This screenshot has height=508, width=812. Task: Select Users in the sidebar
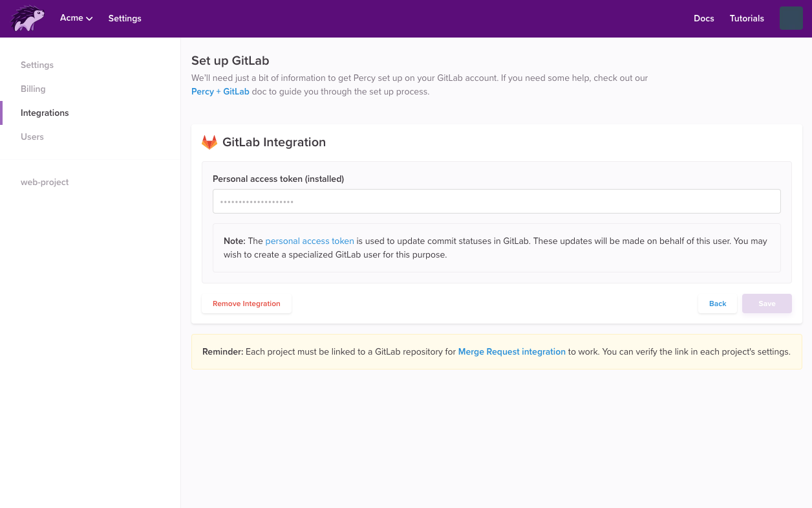click(32, 137)
